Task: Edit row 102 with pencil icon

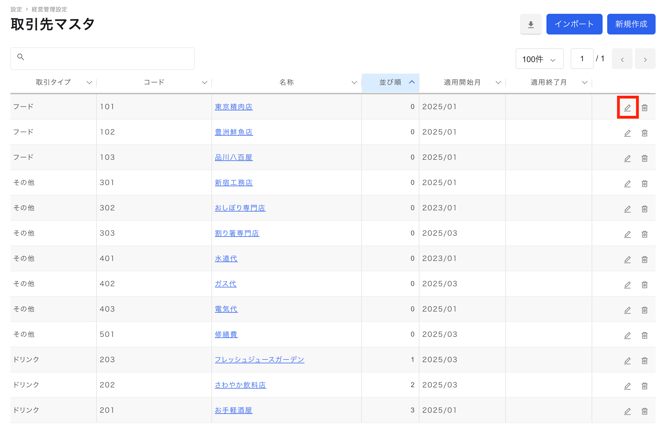Action: [x=627, y=133]
